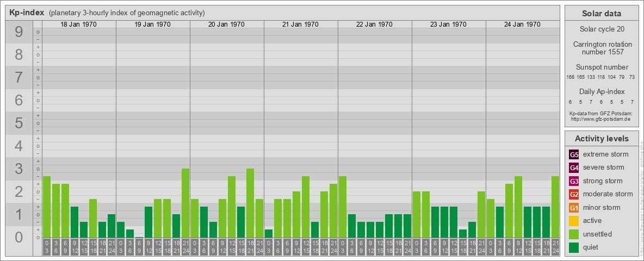
Task: Click the Sunspot number label
Action: tap(601, 67)
